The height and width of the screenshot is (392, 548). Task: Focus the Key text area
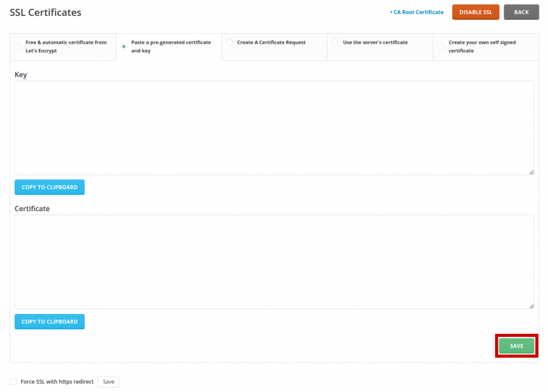[274, 128]
